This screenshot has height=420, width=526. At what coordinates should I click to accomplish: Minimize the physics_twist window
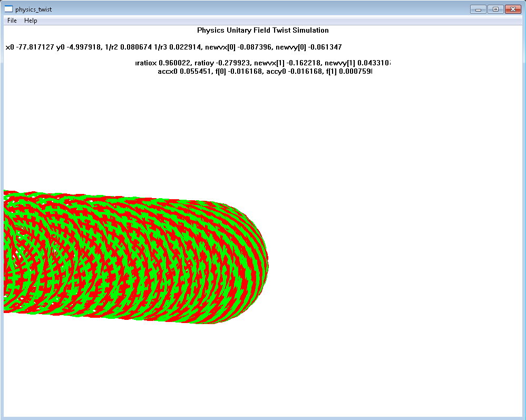(479, 9)
